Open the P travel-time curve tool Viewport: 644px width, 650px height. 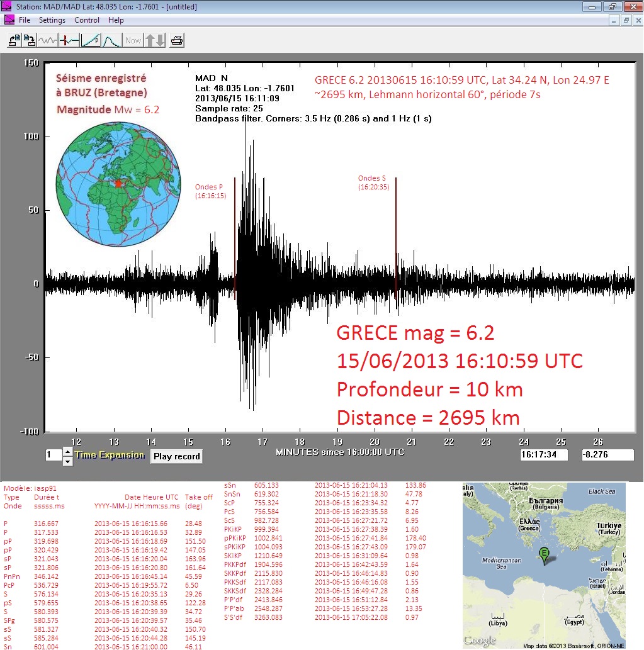pos(91,40)
